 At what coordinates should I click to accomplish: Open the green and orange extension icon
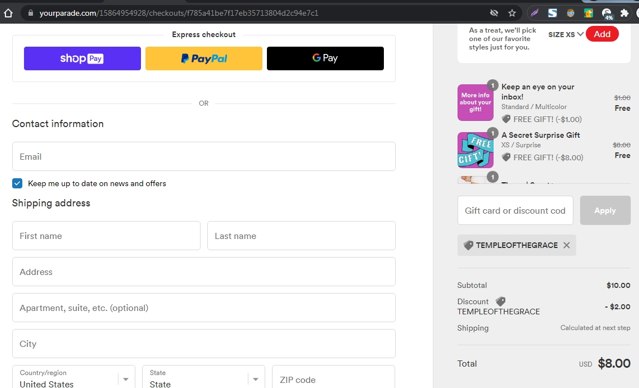coord(588,13)
